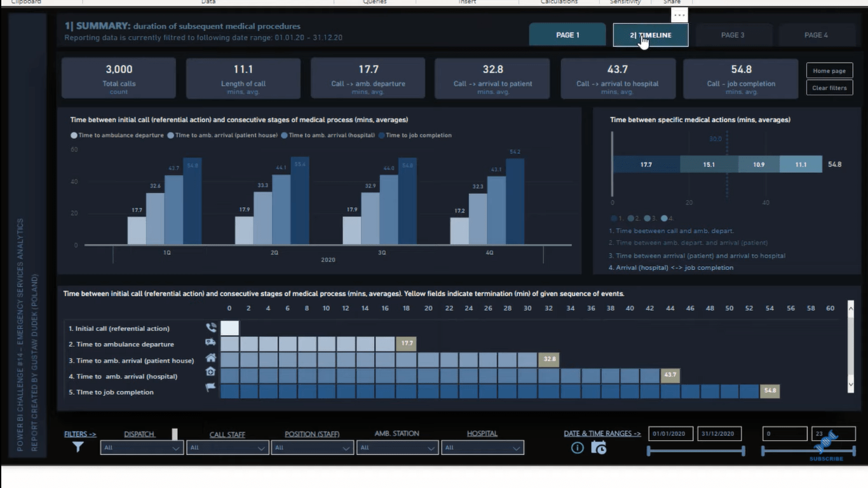Toggle the 'Time to amb. arrival (hospital)' legend

[x=328, y=135]
